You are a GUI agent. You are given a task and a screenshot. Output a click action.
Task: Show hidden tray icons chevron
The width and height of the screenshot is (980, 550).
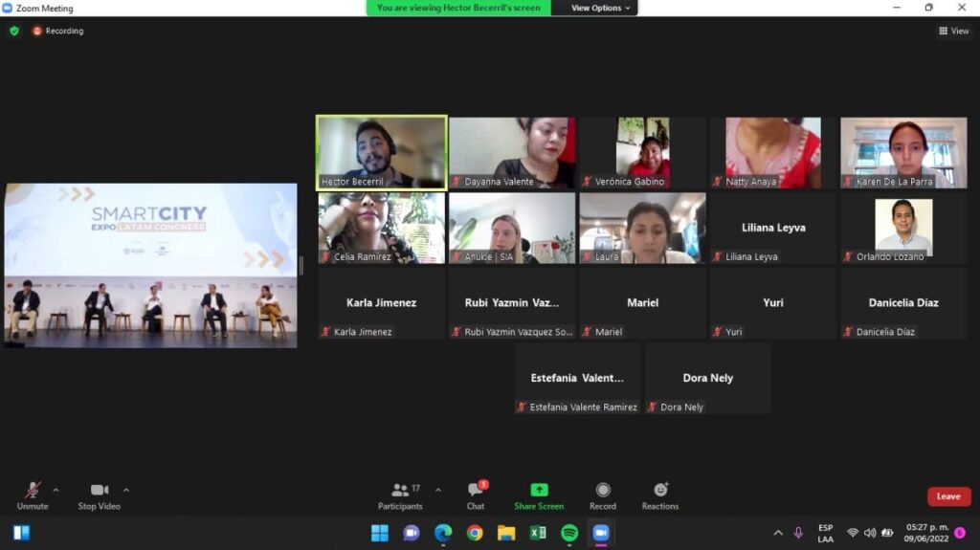(778, 533)
